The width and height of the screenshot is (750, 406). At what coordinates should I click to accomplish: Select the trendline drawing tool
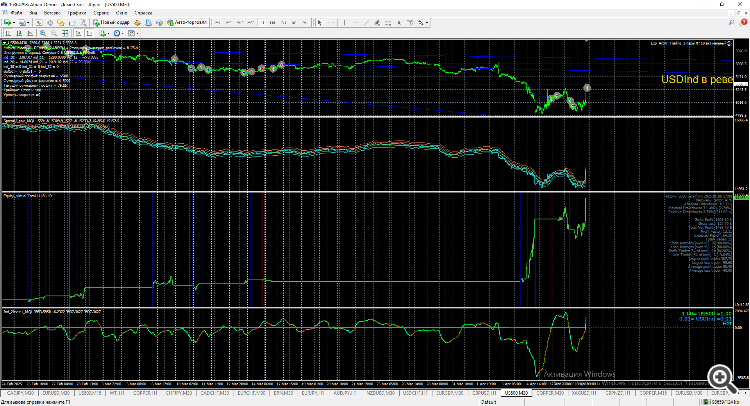coord(366,22)
